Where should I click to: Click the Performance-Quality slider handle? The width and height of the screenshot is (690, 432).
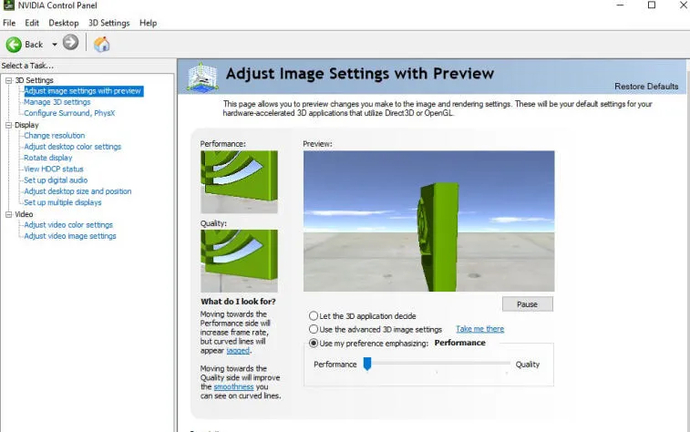pyautogui.click(x=367, y=364)
